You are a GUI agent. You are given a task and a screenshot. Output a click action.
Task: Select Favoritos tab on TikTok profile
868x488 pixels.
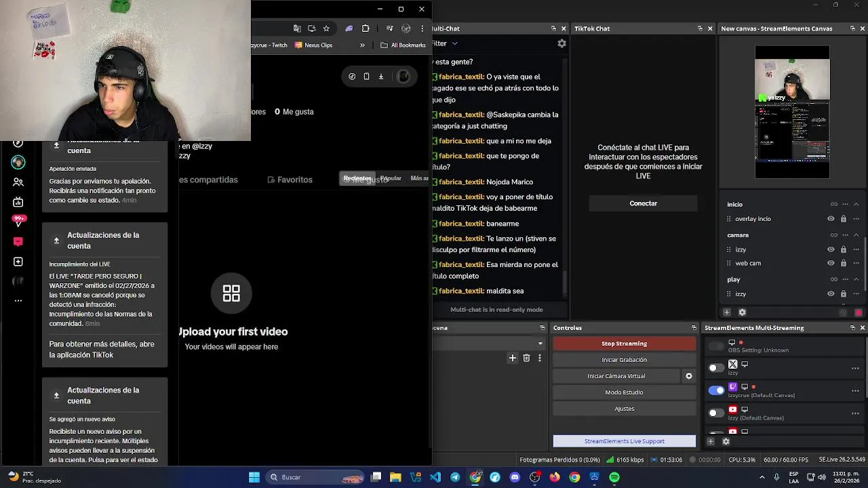click(x=290, y=180)
